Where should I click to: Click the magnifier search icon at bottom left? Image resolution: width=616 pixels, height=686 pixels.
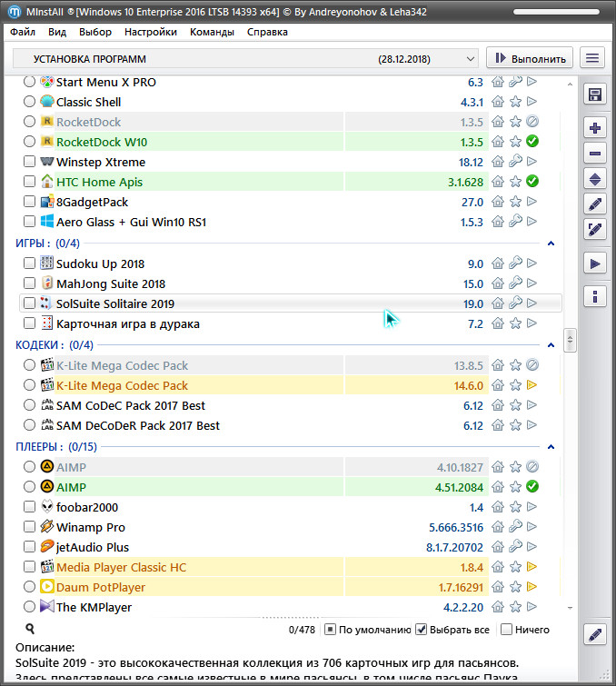[30, 629]
